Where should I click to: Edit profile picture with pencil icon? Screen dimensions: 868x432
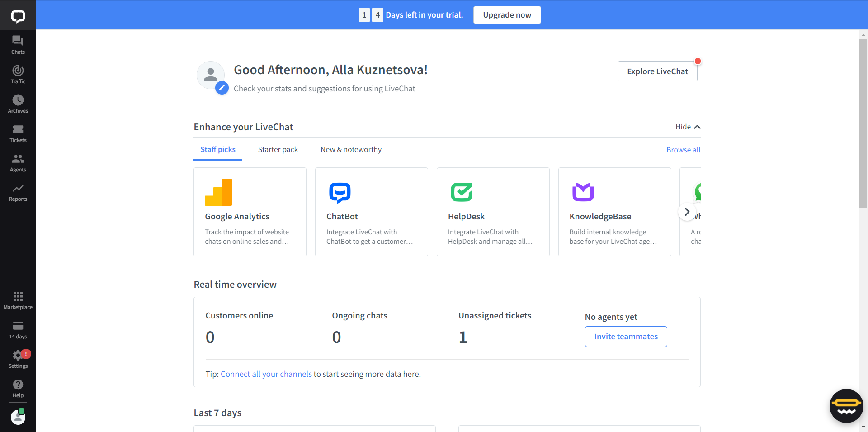click(x=222, y=88)
